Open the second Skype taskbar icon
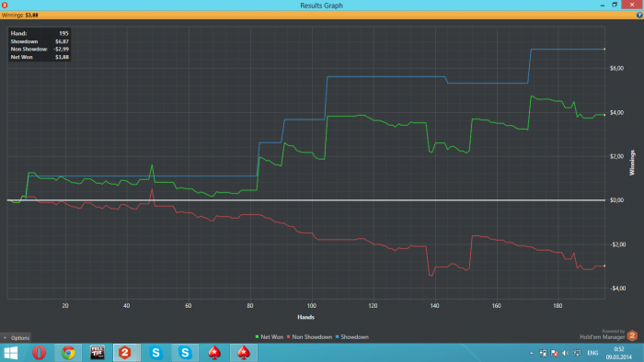 (185, 353)
